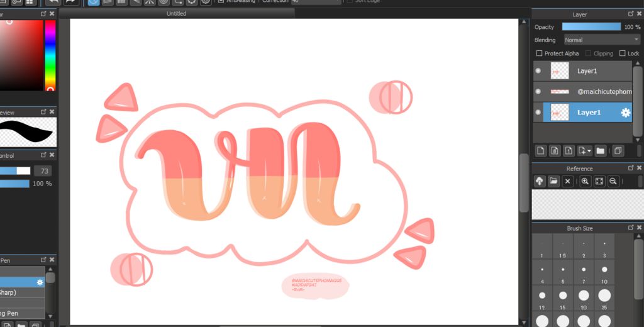The image size is (644, 327).
Task: Create a new color layer in Layer panel
Action: (x=540, y=151)
